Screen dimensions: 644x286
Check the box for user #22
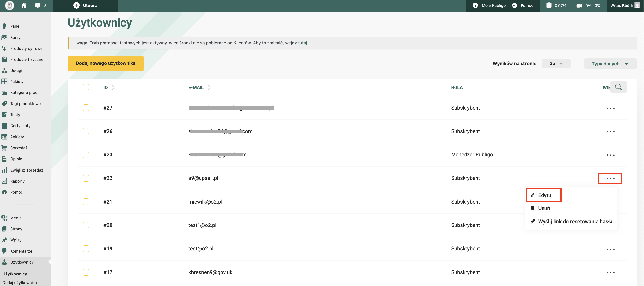[x=86, y=178]
